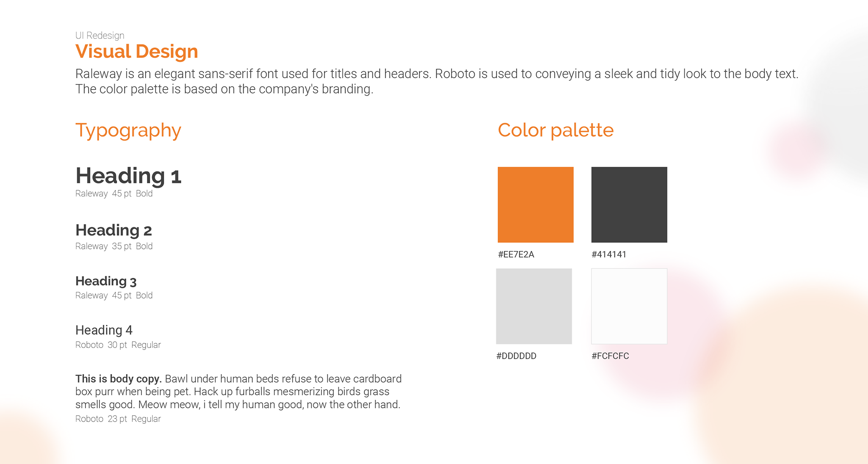
Task: Select the Color palette section heading
Action: 555,131
